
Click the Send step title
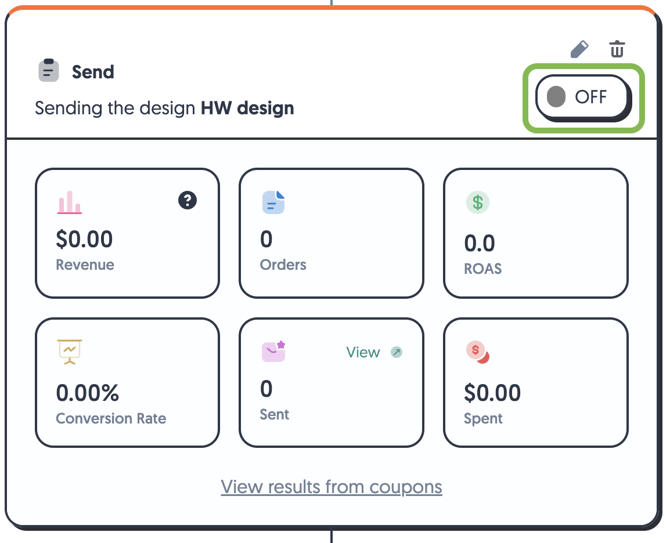(93, 72)
